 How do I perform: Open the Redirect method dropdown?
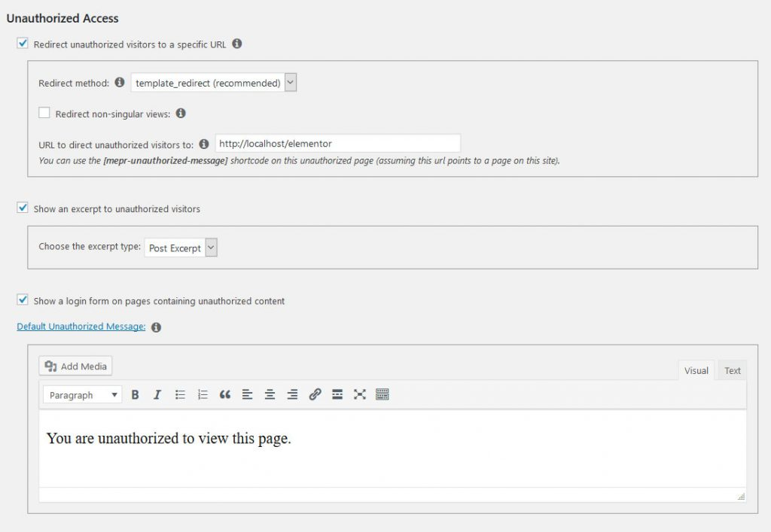tap(214, 83)
